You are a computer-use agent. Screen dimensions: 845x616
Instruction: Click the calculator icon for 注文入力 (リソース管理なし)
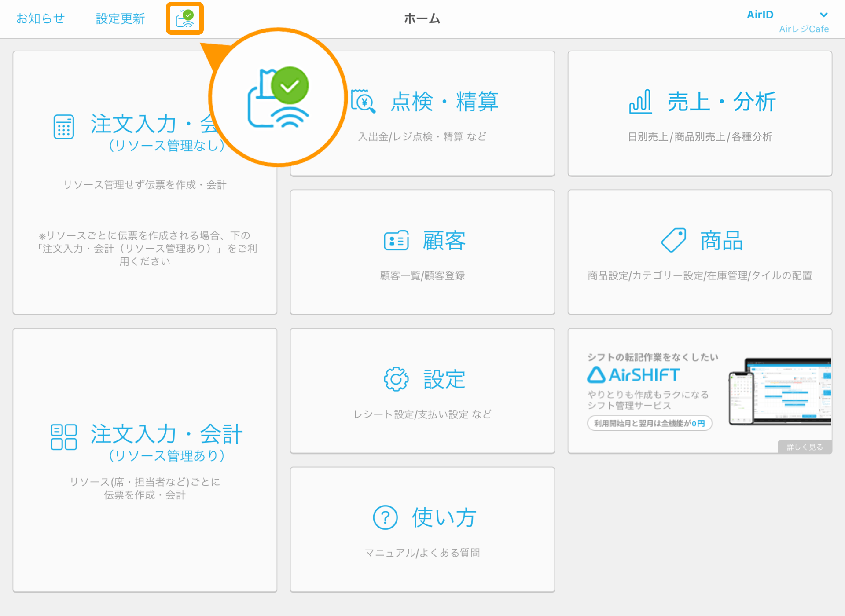click(64, 127)
